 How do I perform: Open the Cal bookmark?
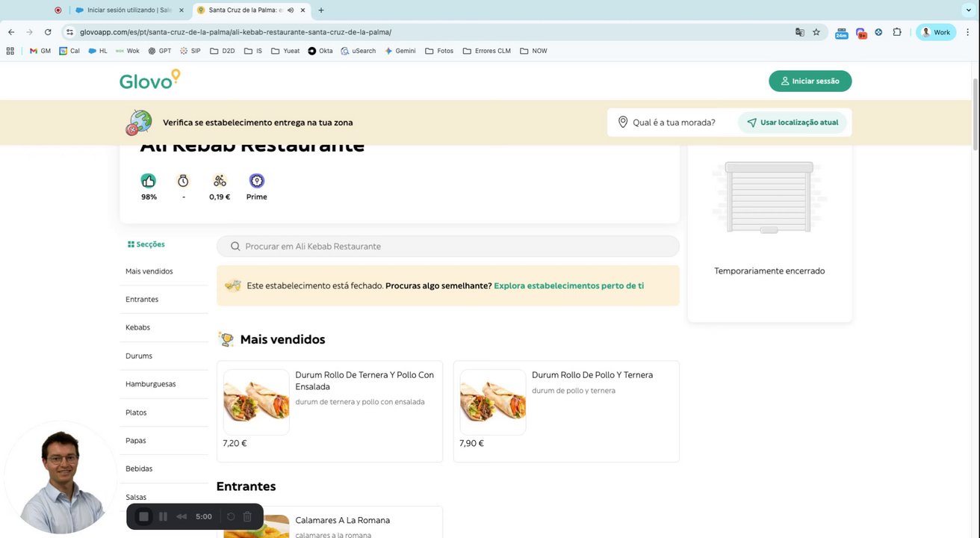69,51
